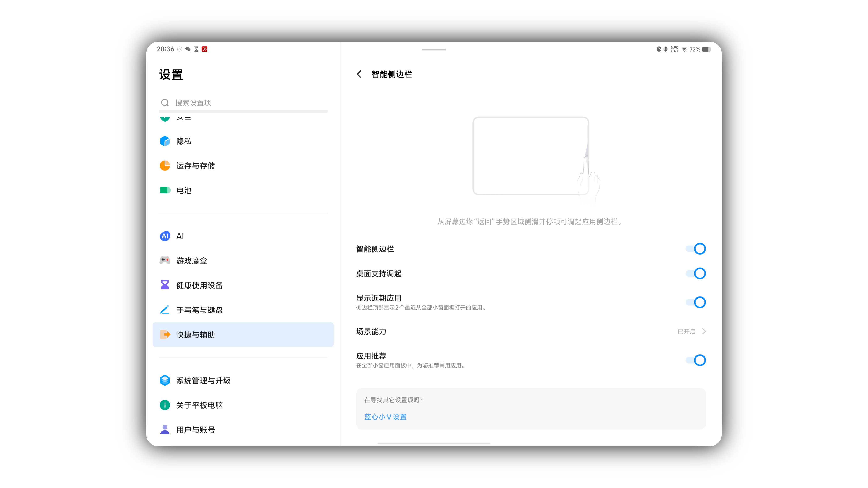Go back from 智能侧边栏 page
Image resolution: width=868 pixels, height=488 pixels.
point(359,74)
